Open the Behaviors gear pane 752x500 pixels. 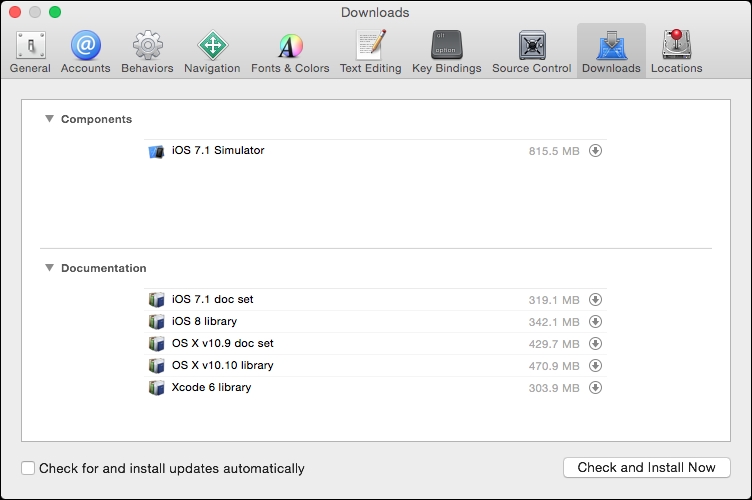click(147, 52)
